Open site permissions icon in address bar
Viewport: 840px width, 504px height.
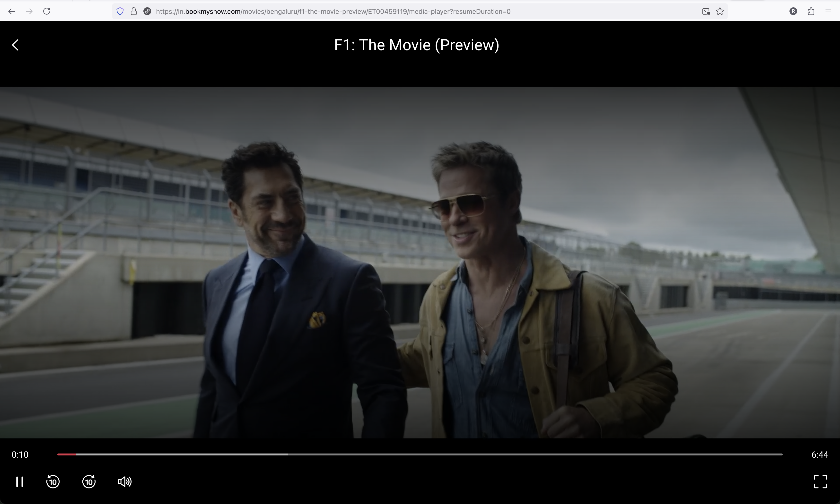pos(147,11)
